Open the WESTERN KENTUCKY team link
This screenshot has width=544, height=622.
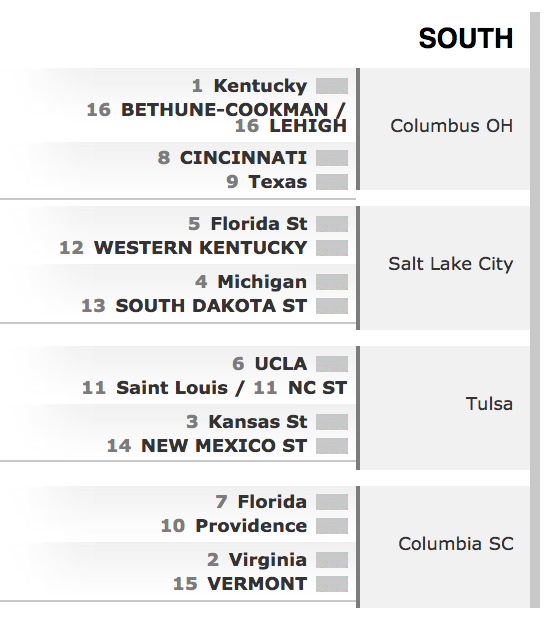(200, 248)
